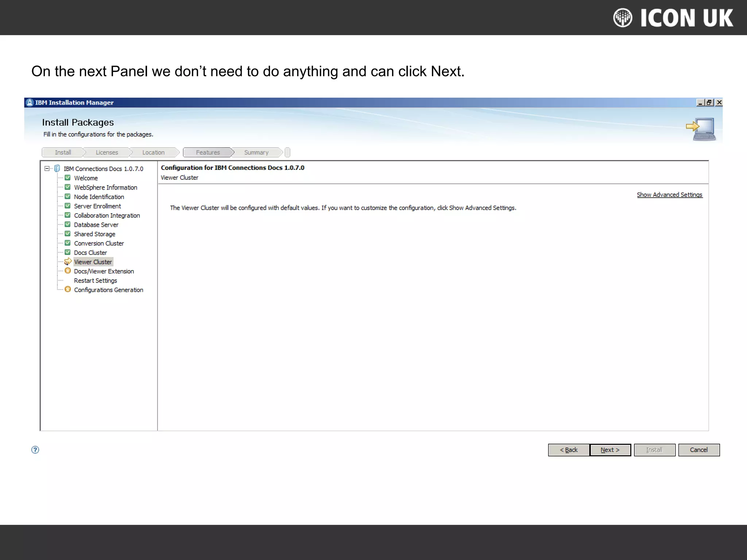Screen dimensions: 747x560
Task: Click orange status icon next to Docs/Viewer Extension
Action: (x=68, y=271)
